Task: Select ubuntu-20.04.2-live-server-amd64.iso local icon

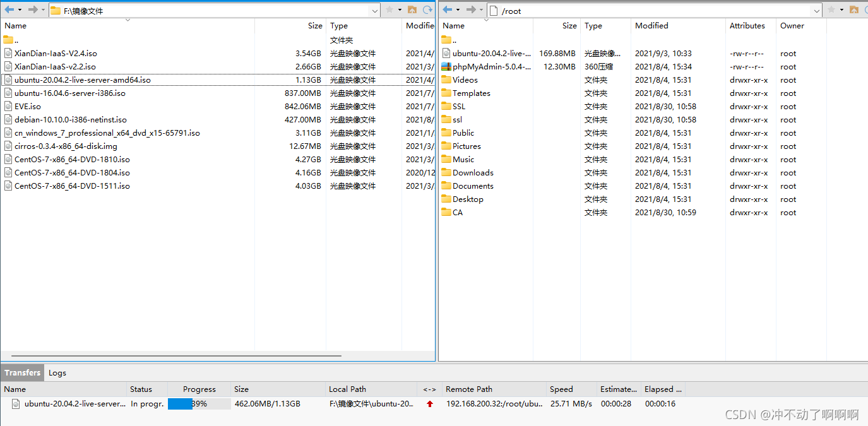Action: 8,80
